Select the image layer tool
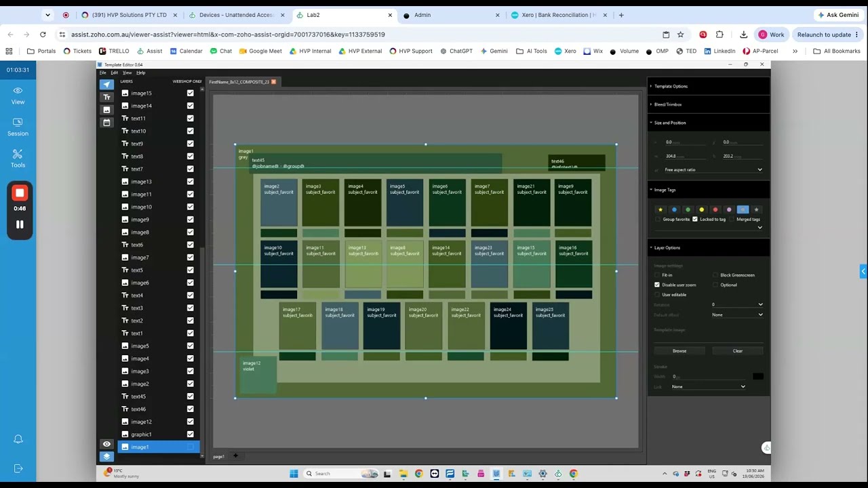This screenshot has width=868, height=488. point(106,110)
